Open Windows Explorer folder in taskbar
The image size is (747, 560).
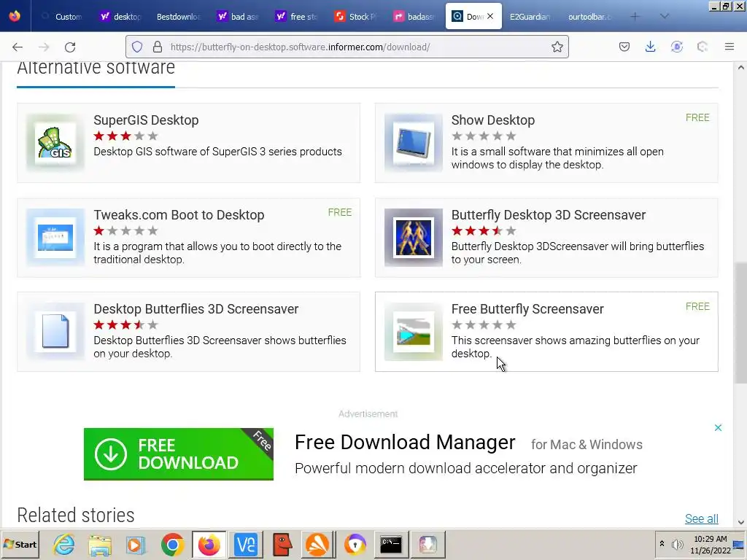(100, 544)
